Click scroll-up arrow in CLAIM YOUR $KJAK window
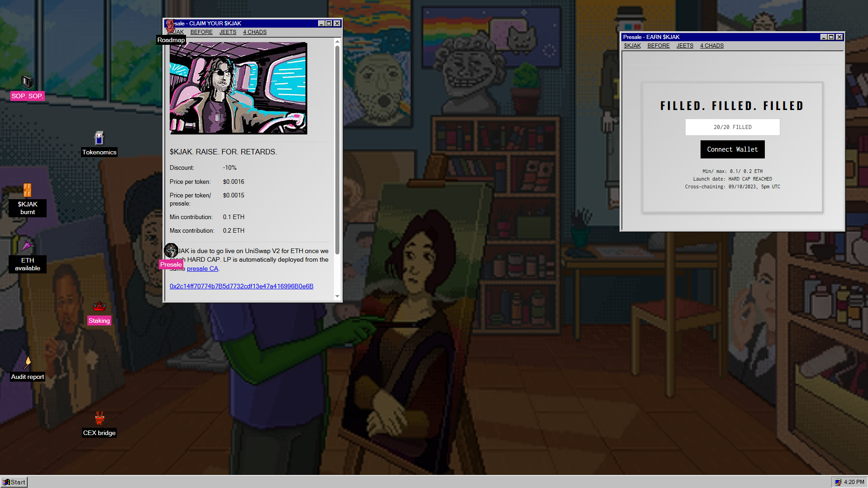Image resolution: width=868 pixels, height=488 pixels. (x=337, y=41)
